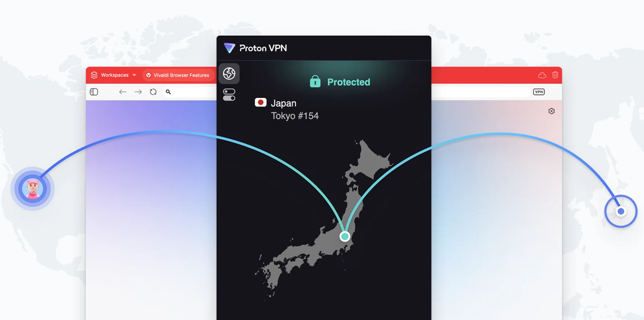This screenshot has width=644, height=320.
Task: Open the Workspaces dropdown
Action: point(134,75)
